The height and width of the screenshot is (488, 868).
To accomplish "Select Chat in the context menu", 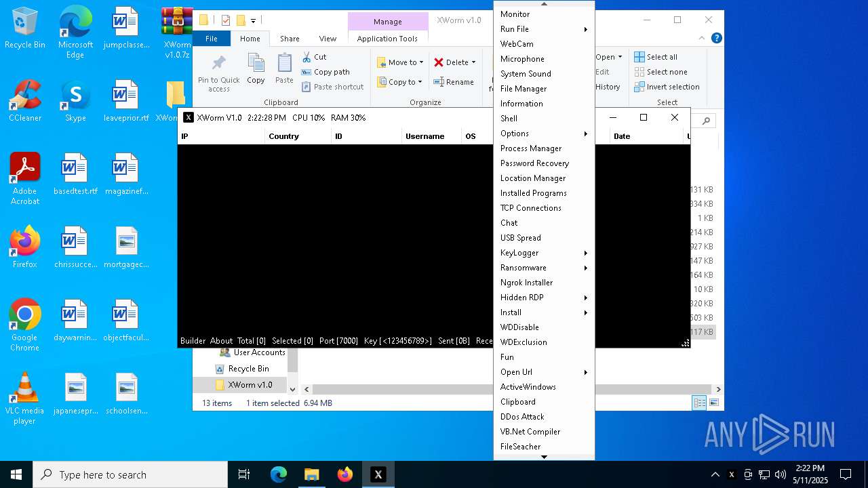I will tap(544, 223).
